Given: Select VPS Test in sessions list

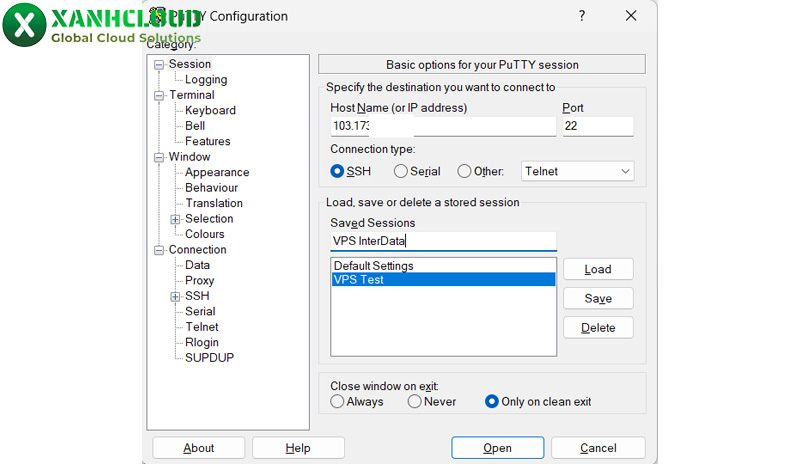Looking at the screenshot, I should (443, 279).
